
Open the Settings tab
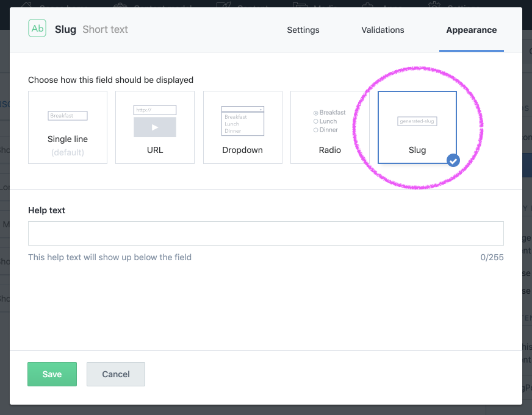(303, 30)
